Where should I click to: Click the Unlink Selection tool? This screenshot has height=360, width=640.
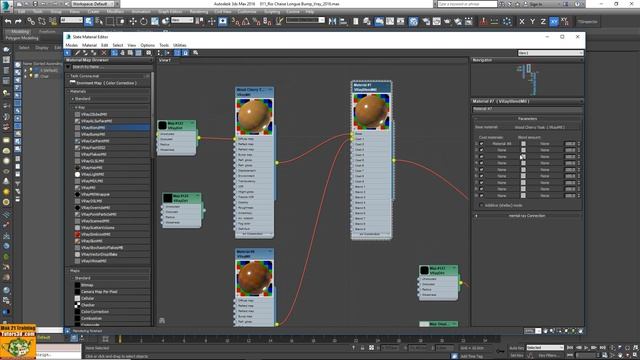tap(42, 21)
